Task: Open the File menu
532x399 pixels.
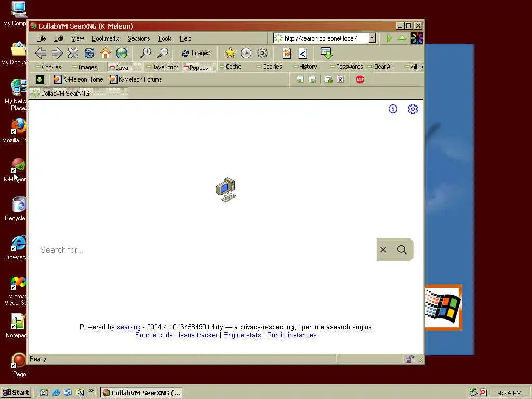Action: (42, 38)
